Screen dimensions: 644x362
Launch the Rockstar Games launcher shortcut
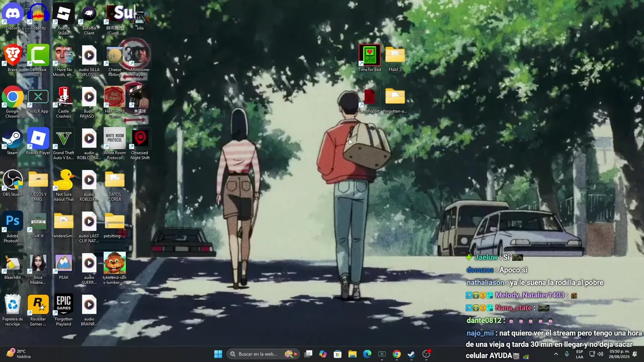click(x=38, y=311)
